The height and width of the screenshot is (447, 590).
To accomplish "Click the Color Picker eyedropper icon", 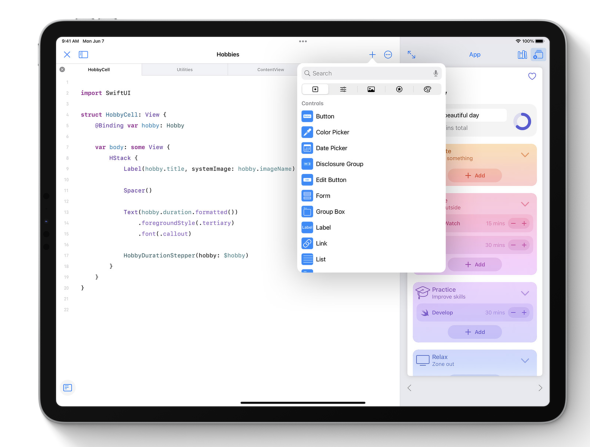I will click(307, 132).
